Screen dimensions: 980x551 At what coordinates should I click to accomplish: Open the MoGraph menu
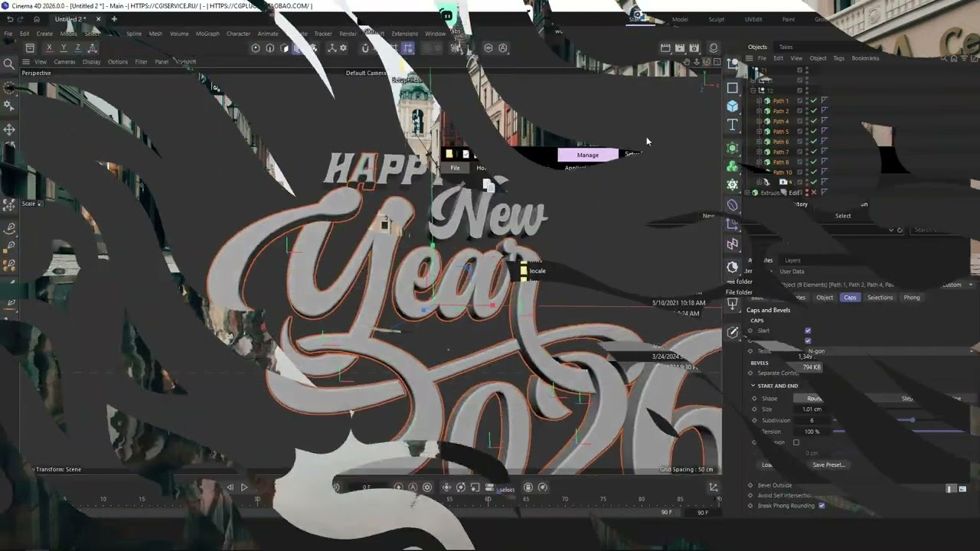pyautogui.click(x=207, y=34)
